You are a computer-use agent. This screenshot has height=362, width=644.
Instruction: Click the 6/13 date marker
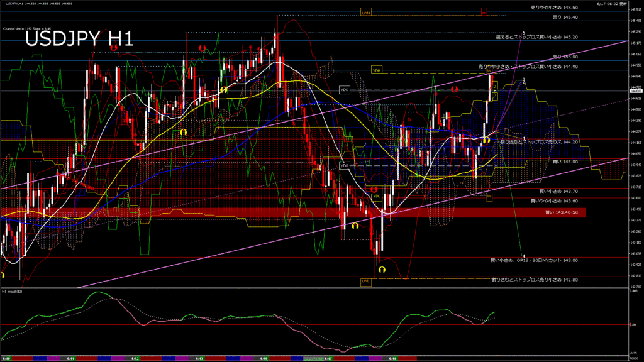[x=199, y=359]
